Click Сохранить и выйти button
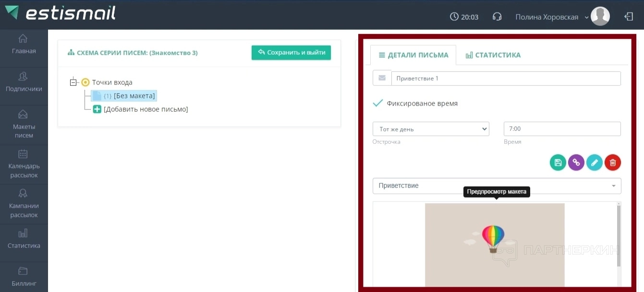This screenshot has height=292, width=644. pyautogui.click(x=291, y=52)
